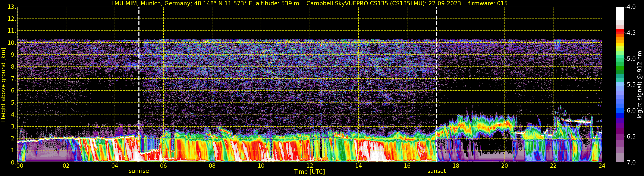Click the '4' height axis tick label

(13, 114)
